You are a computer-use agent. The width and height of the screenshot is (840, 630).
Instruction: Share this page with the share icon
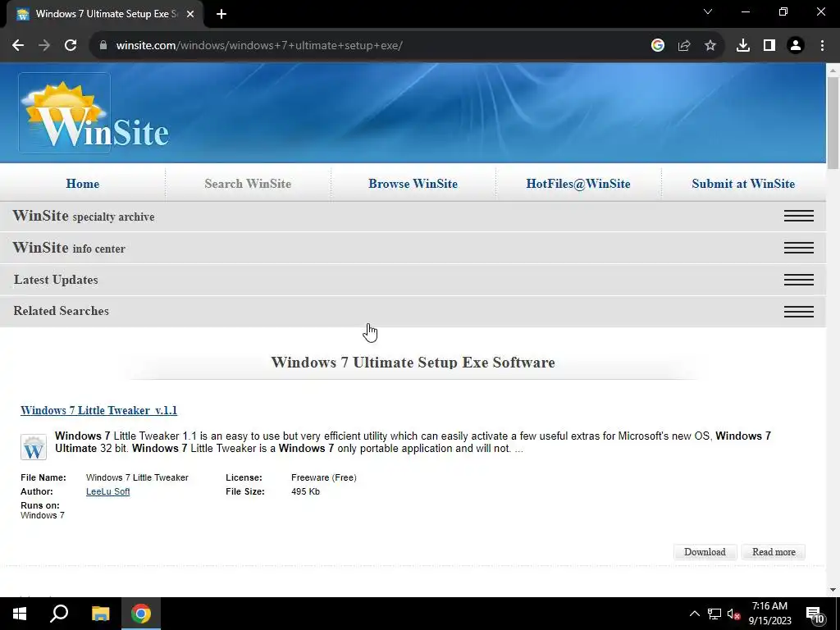point(684,46)
